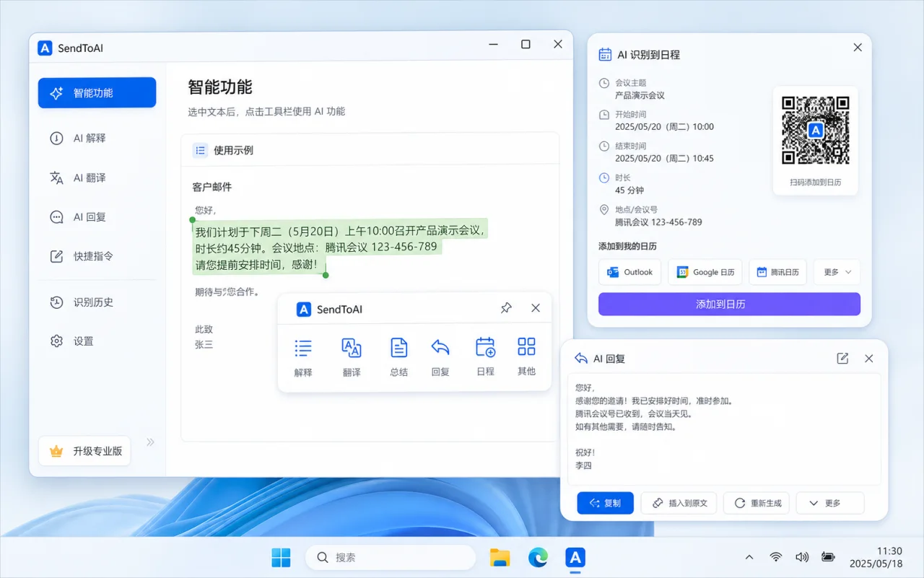The image size is (924, 578).
Task: Click the 开始时间 clock icon
Action: point(604,115)
